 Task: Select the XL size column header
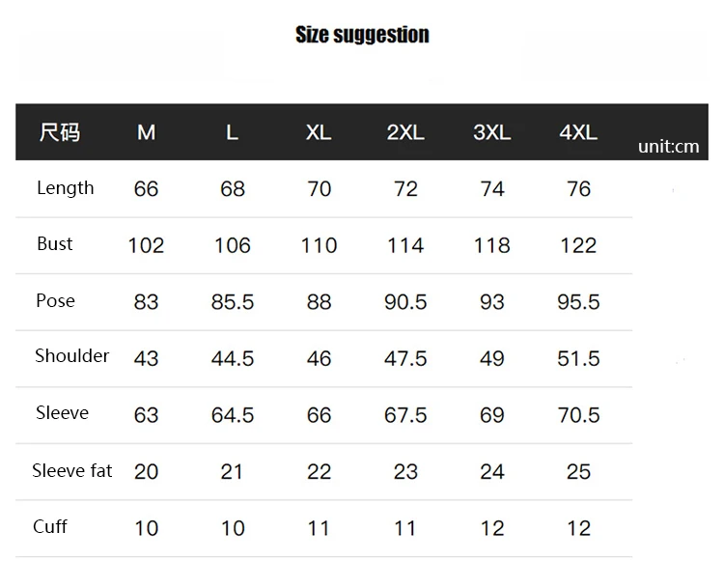319,132
